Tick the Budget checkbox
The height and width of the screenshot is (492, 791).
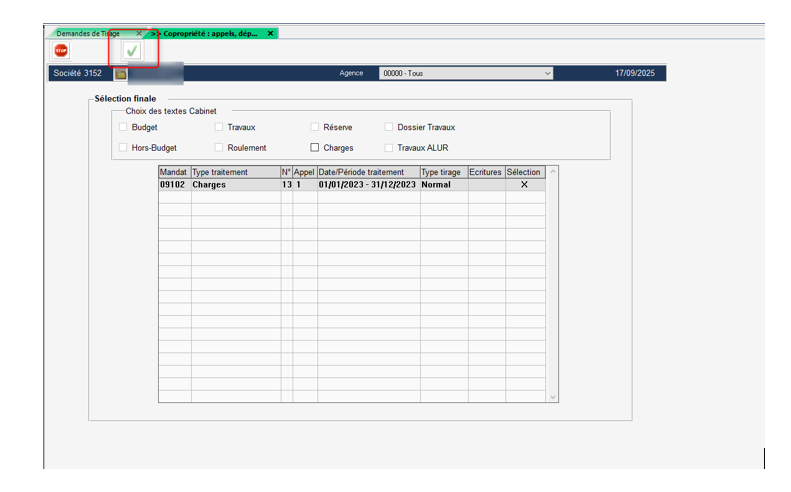pos(123,127)
